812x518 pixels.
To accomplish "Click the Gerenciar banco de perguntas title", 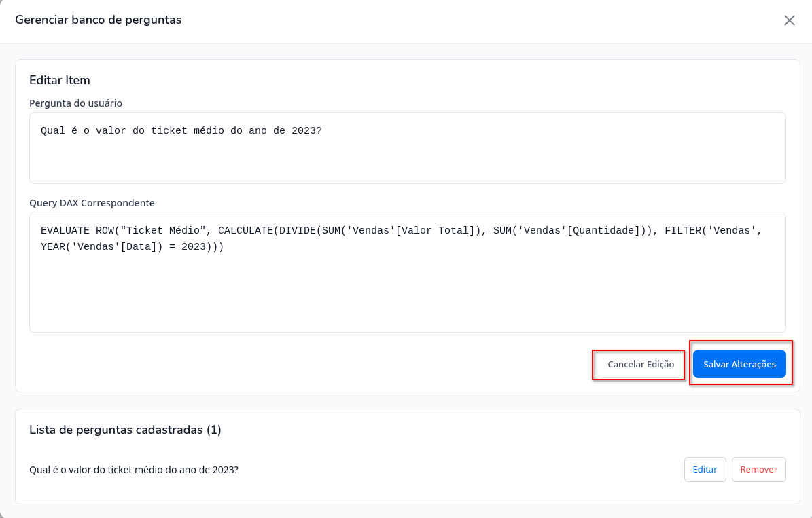I will pos(99,20).
